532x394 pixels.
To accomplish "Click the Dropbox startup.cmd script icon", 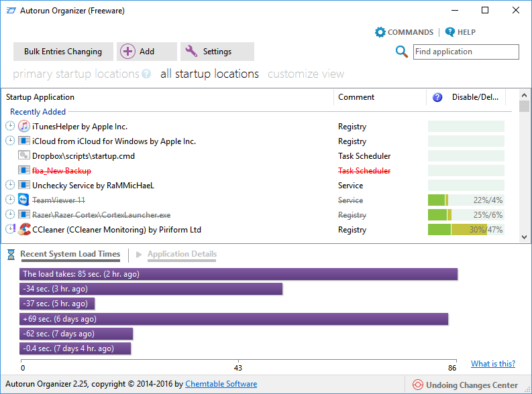I will coord(24,156).
